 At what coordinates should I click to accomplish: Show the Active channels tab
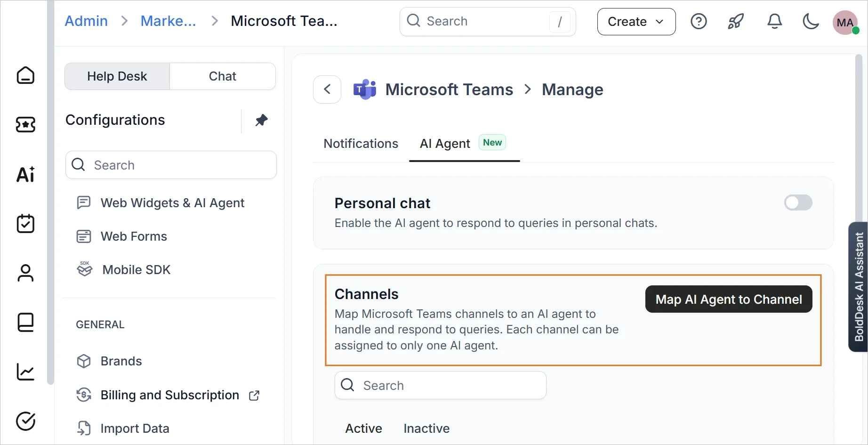pyautogui.click(x=363, y=429)
